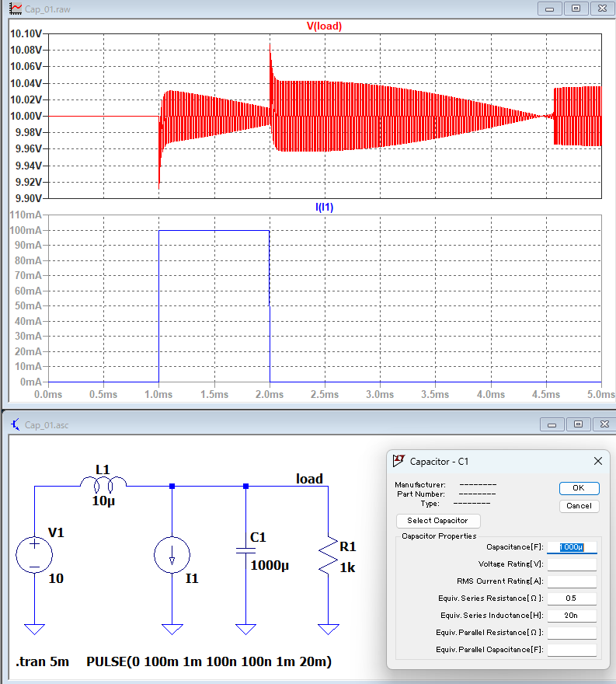616x684 pixels.
Task: Click the .tran 5m directive text
Action: coord(42,662)
